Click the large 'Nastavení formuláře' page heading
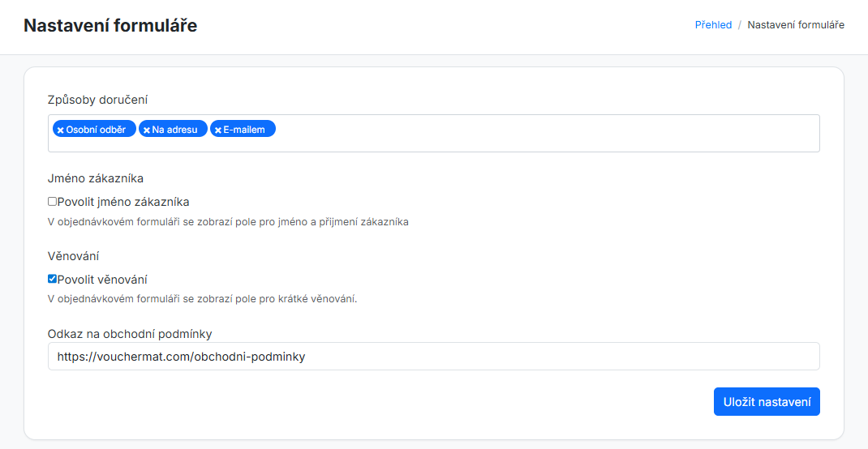The image size is (868, 449). 110,25
